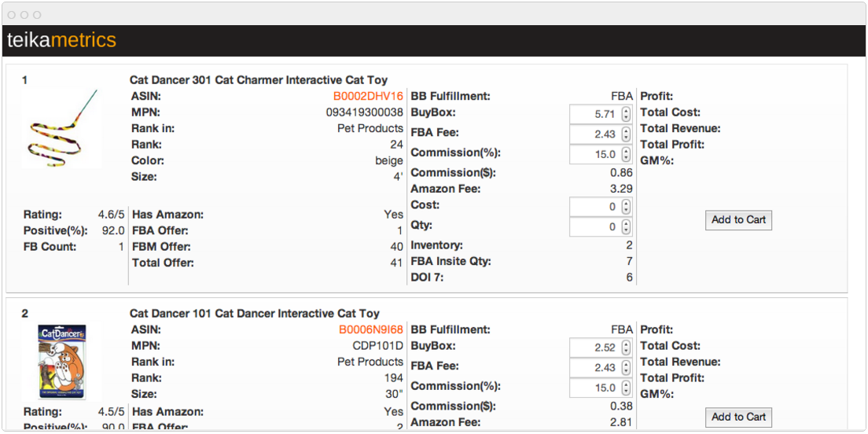Click Add to Cart for Cat Charmer

(738, 220)
